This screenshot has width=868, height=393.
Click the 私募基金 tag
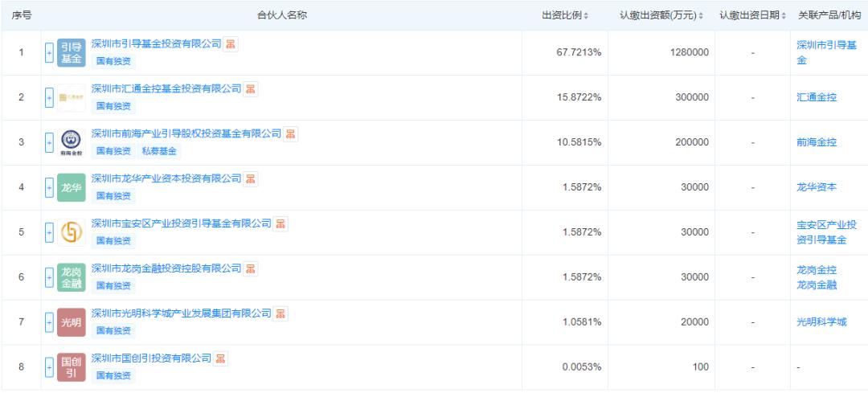tap(159, 151)
